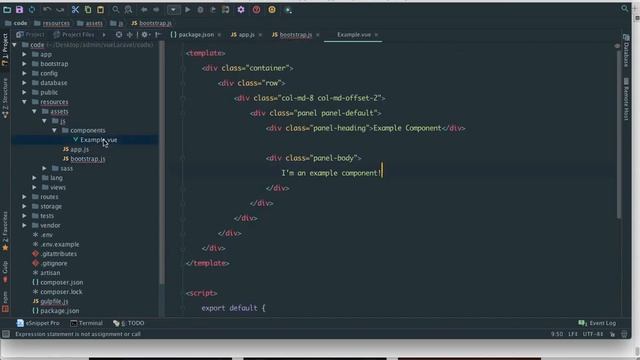Close the Example.vue editor tab
Screen dimensions: 640x360
click(376, 35)
